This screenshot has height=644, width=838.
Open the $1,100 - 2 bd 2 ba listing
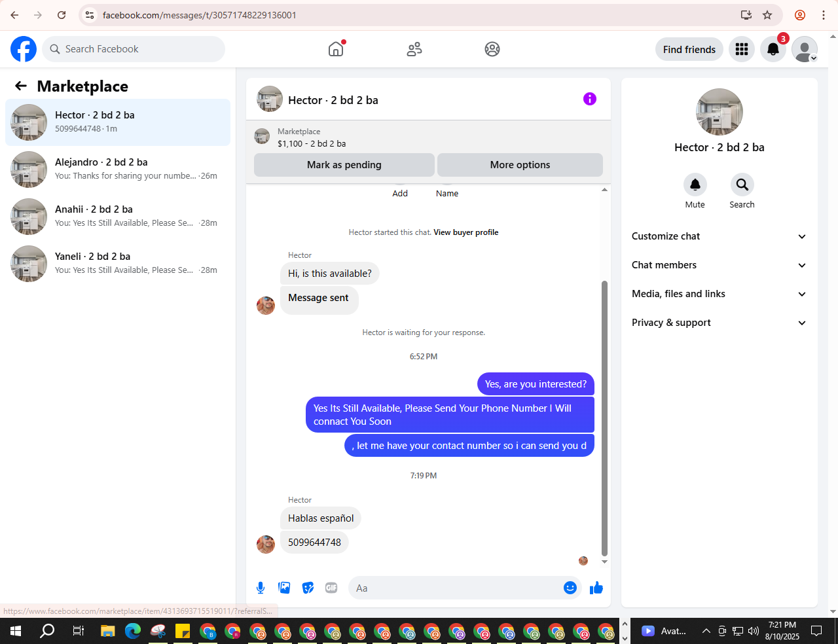point(312,143)
